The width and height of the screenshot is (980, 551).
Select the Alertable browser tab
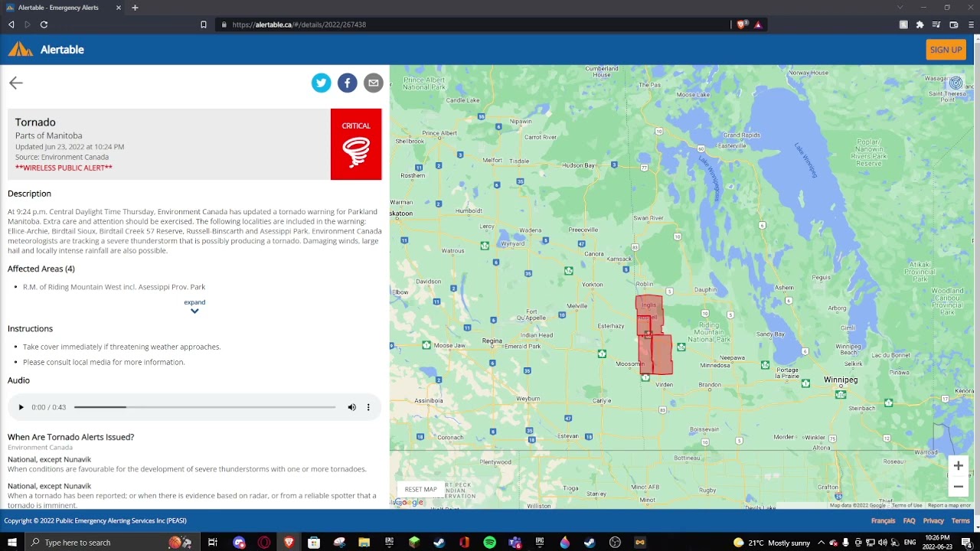[x=63, y=8]
